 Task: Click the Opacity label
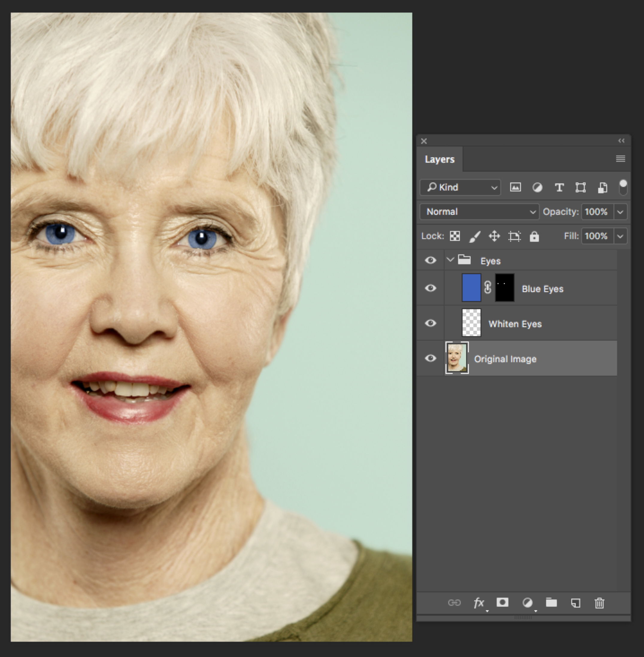point(560,212)
